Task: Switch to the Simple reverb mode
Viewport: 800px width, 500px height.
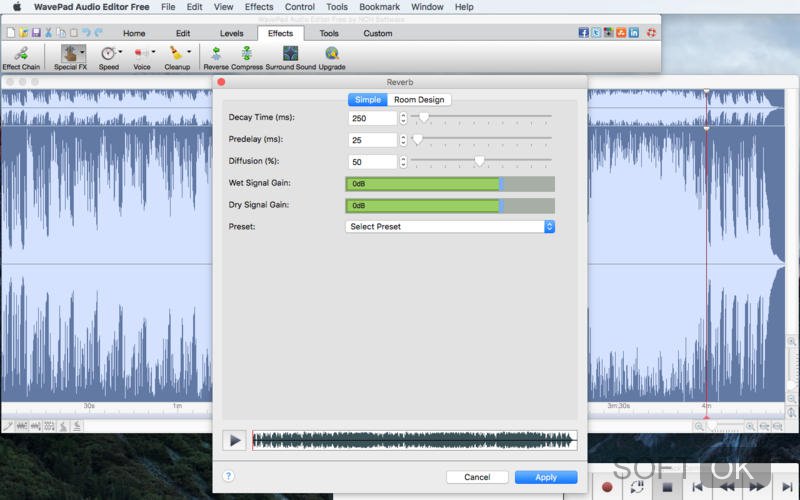Action: tap(367, 99)
